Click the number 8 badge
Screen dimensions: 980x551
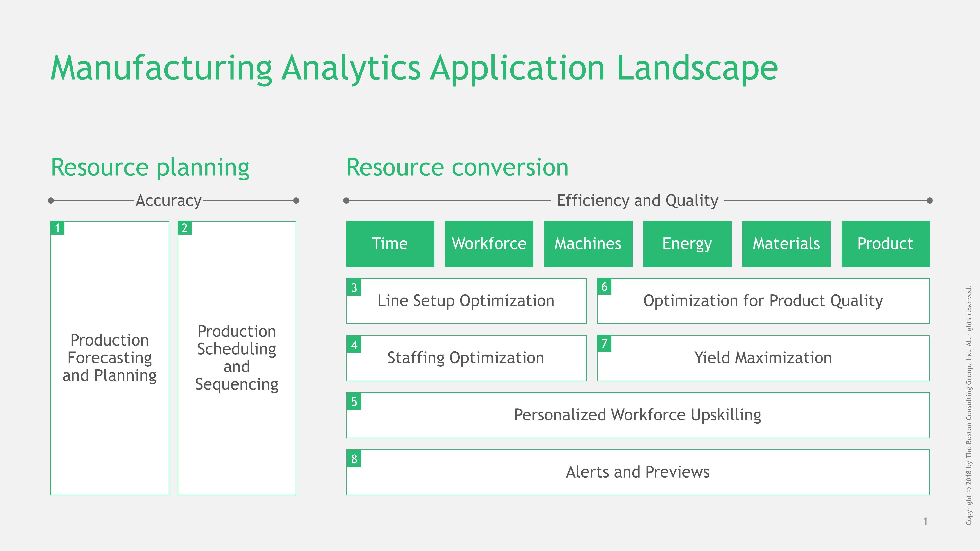click(x=354, y=459)
